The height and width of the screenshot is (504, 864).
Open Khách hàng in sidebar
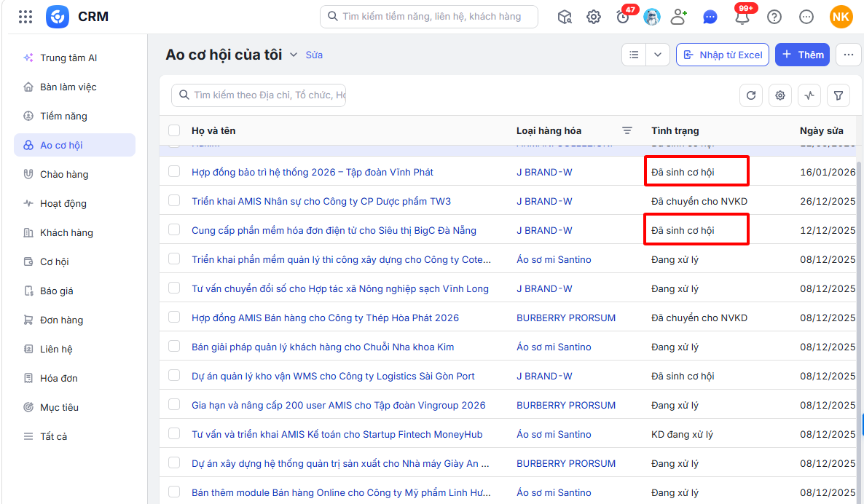coord(74,232)
